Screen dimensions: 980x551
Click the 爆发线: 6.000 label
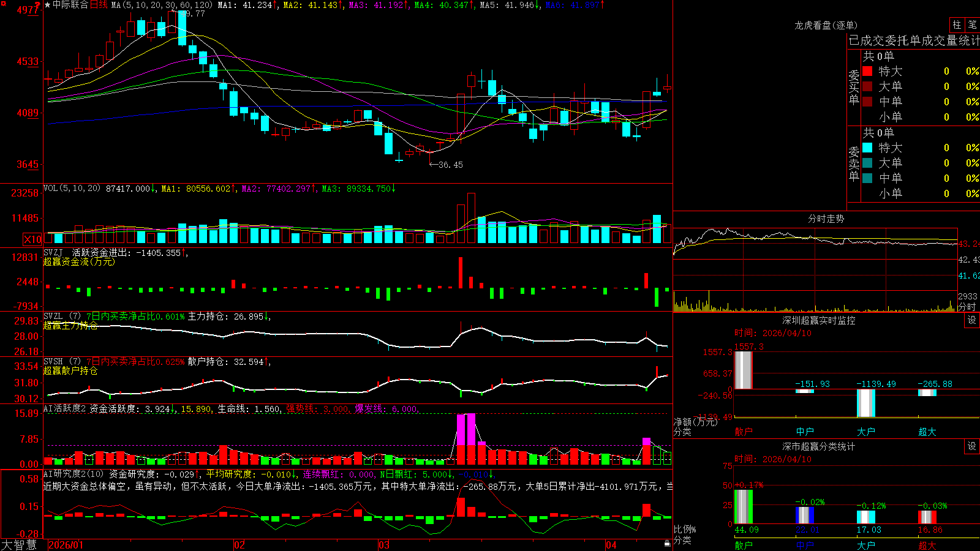click(386, 409)
